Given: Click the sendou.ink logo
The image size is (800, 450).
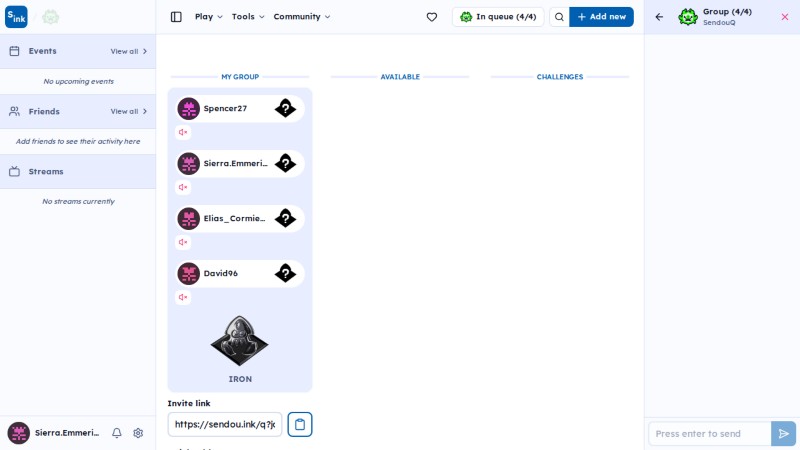Looking at the screenshot, I should (x=16, y=17).
